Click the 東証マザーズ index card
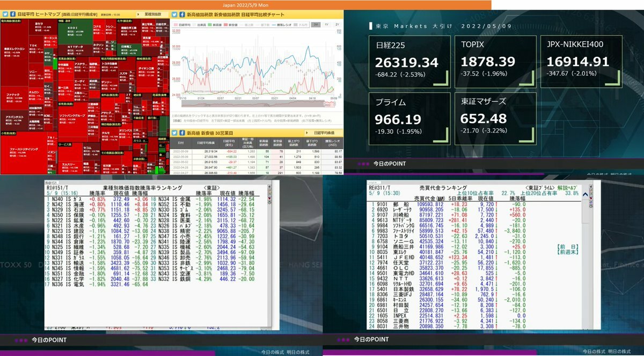This screenshot has height=356, width=644. (x=495, y=119)
